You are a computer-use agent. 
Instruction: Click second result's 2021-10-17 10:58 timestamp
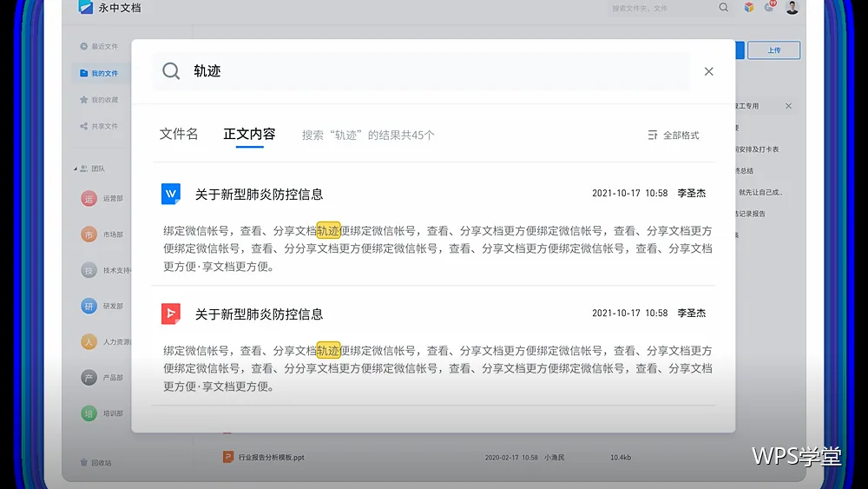(630, 314)
